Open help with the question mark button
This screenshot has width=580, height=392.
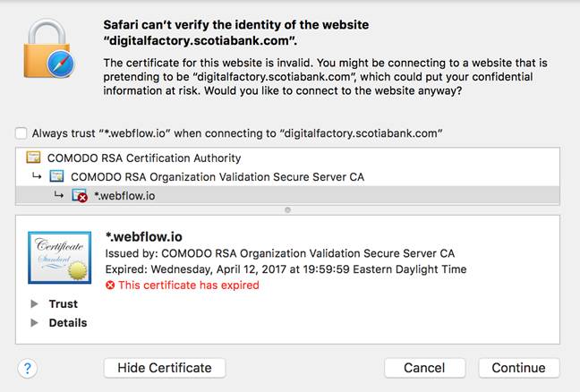[x=28, y=369]
